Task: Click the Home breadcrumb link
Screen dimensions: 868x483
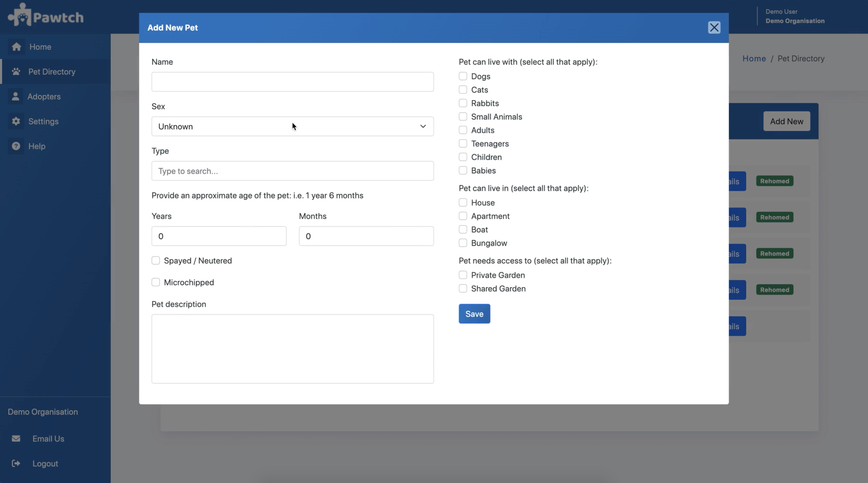Action: click(x=754, y=59)
